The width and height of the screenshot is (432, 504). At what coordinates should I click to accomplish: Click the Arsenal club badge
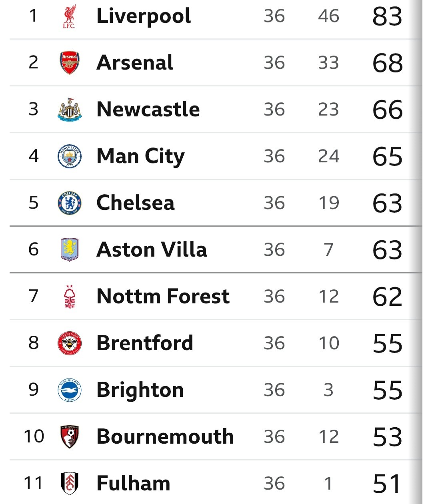pos(70,63)
